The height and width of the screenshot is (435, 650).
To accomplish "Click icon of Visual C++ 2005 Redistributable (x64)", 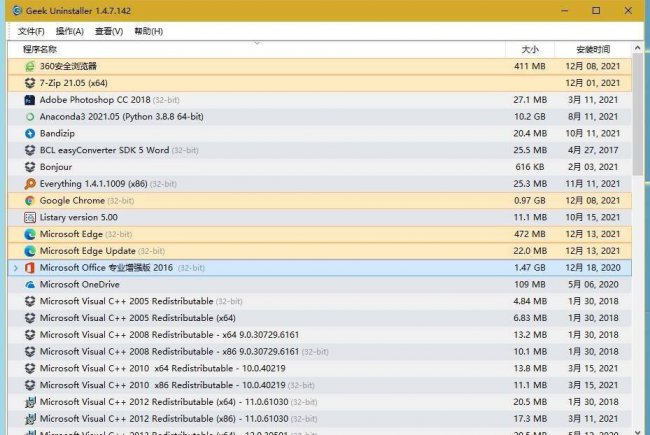I will pos(30,318).
